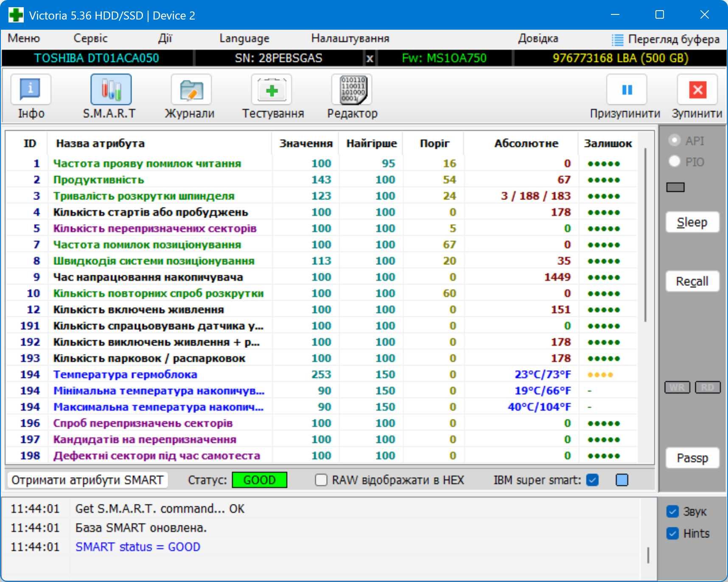Click the База SMART оновлена log entry
The image size is (728, 582).
[141, 528]
